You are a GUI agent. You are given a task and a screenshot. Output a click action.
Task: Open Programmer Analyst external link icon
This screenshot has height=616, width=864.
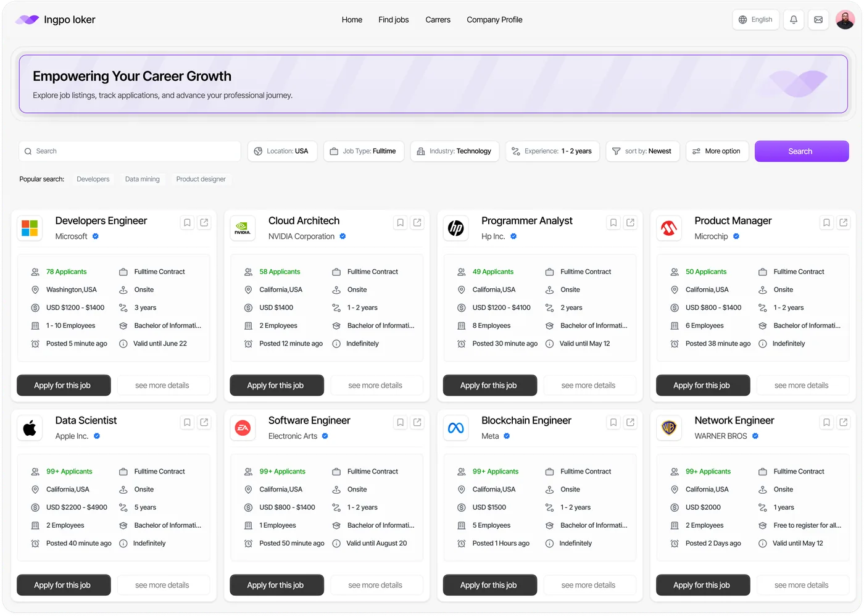[630, 223]
